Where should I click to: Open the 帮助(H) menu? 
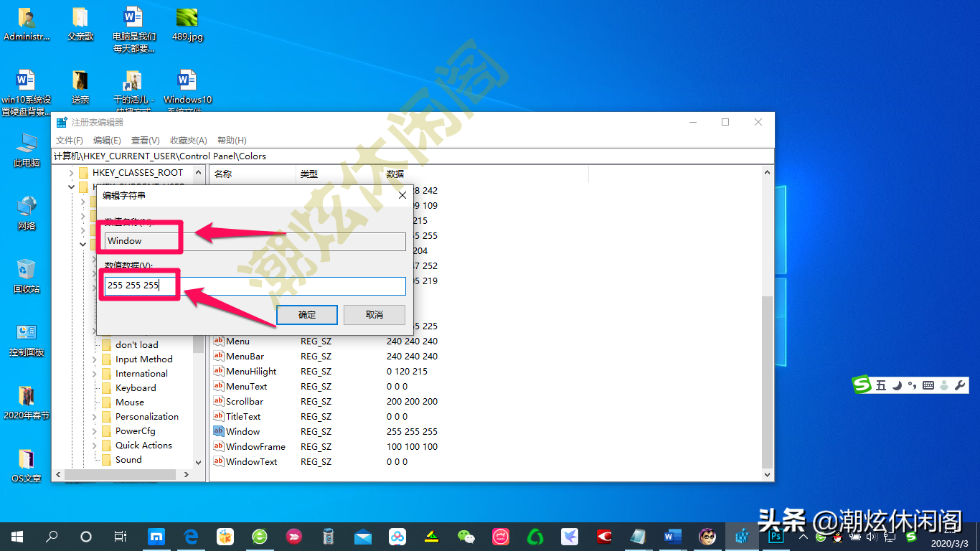click(232, 141)
